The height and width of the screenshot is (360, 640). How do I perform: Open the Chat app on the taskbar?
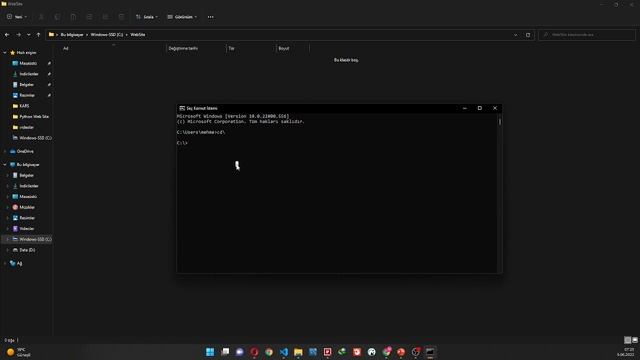pos(240,352)
